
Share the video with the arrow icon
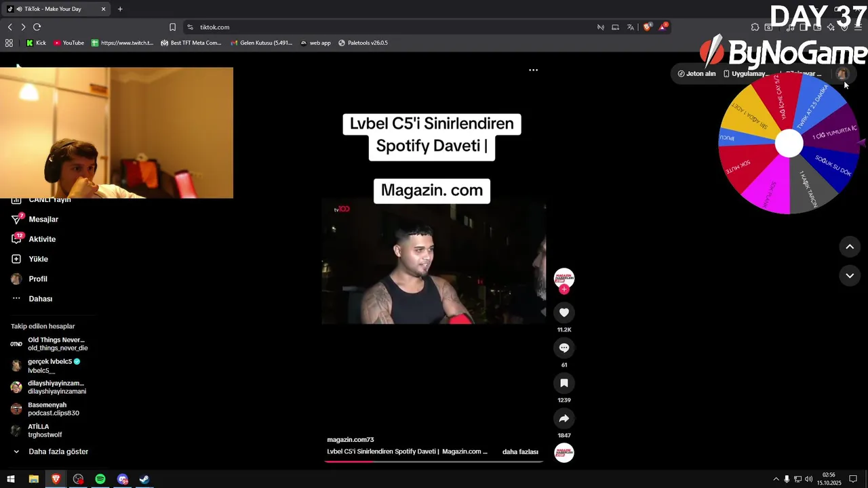[564, 418]
